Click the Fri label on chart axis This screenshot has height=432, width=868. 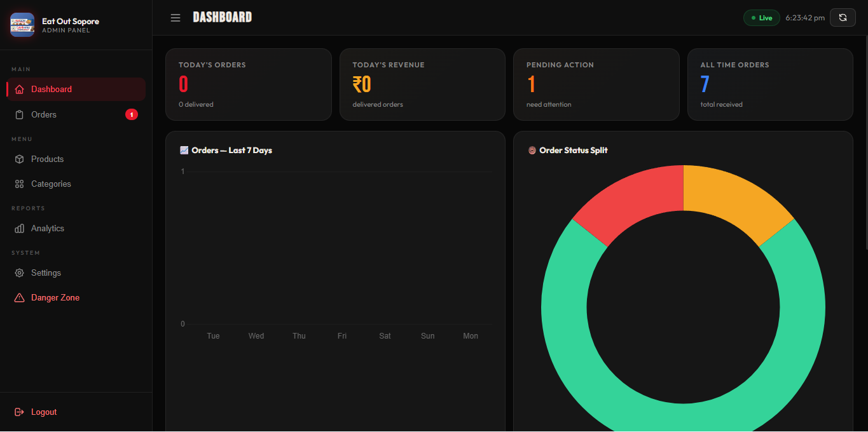pos(342,336)
